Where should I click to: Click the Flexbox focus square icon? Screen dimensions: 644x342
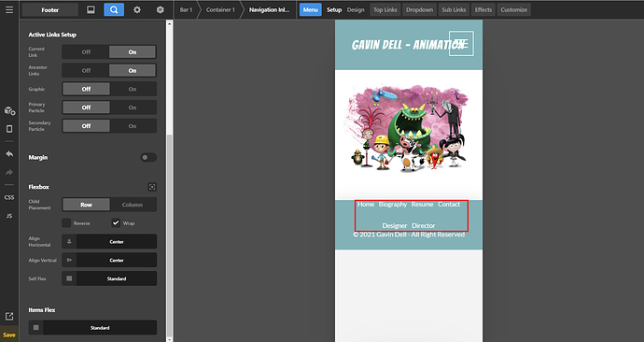[152, 187]
